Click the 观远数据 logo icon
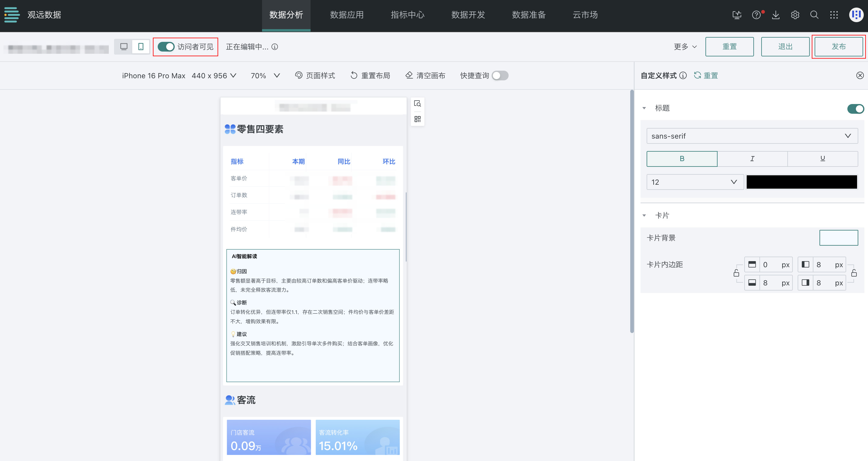 [x=12, y=15]
